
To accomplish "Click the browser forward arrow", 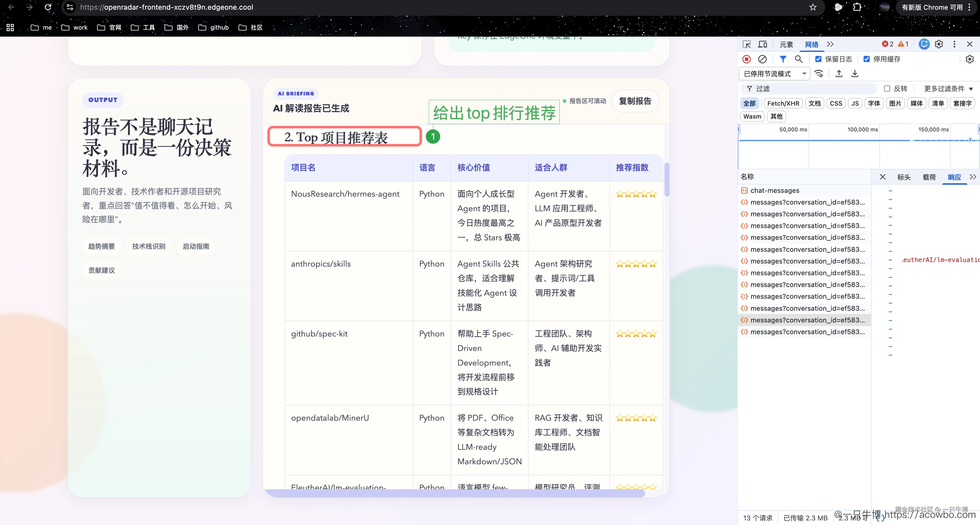I will point(29,7).
